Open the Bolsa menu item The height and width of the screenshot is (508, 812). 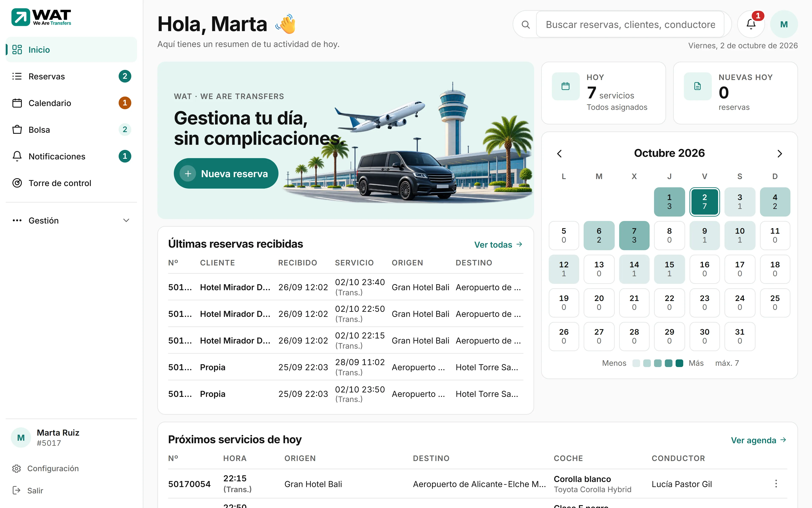coord(71,130)
